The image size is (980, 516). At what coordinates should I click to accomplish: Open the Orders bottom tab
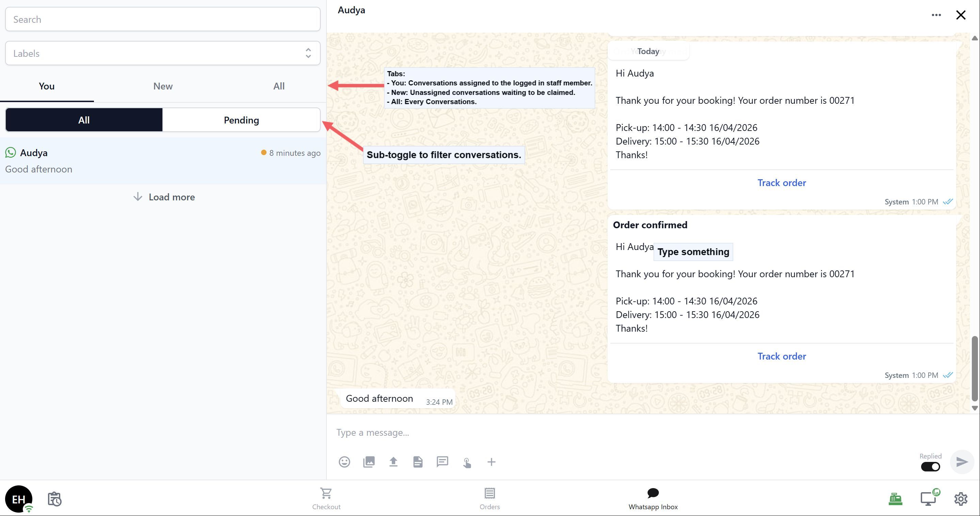(x=489, y=498)
